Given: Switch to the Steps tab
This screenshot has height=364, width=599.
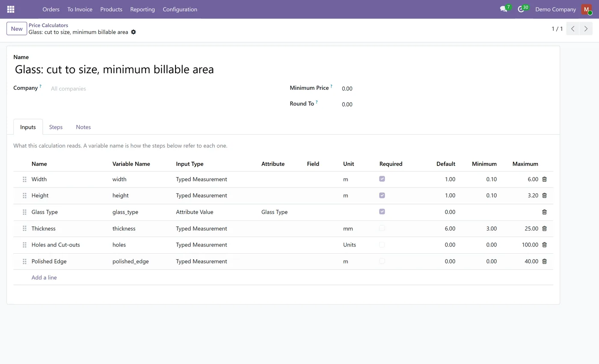Looking at the screenshot, I should point(56,127).
